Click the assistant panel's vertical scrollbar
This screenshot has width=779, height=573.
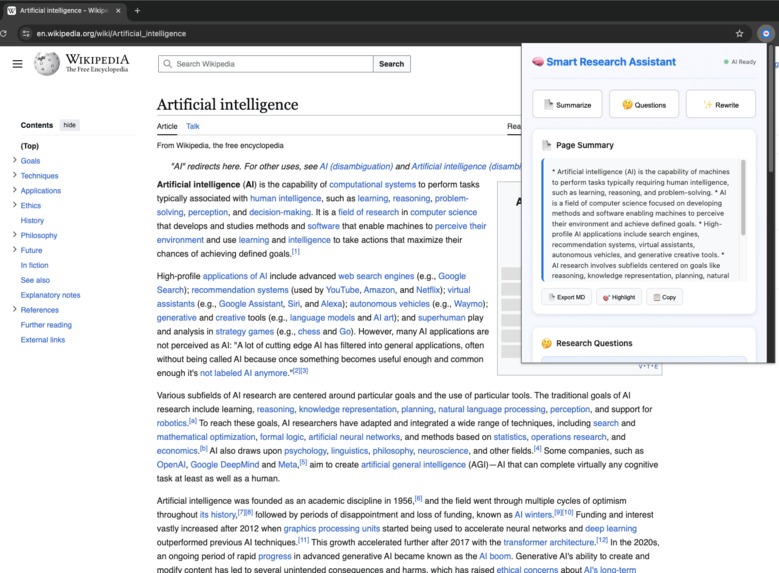coord(771,108)
